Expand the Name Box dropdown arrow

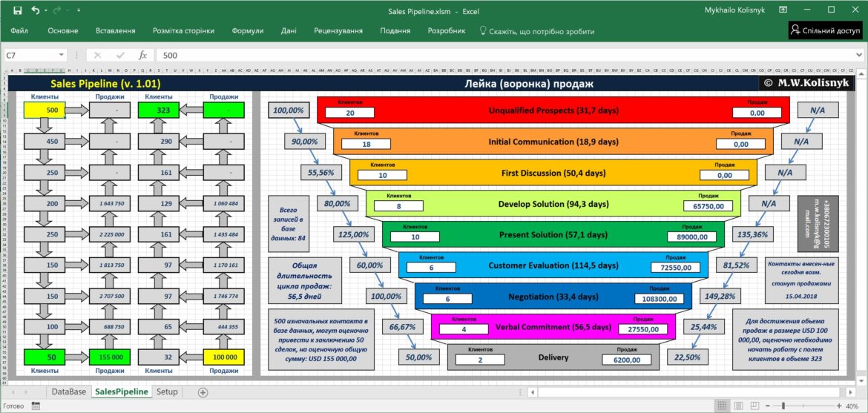[62, 56]
